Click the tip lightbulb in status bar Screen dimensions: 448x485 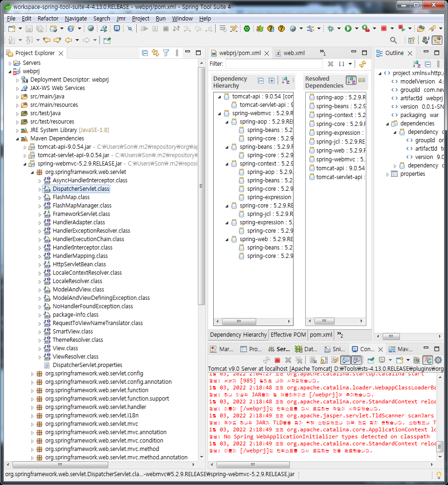439,475
